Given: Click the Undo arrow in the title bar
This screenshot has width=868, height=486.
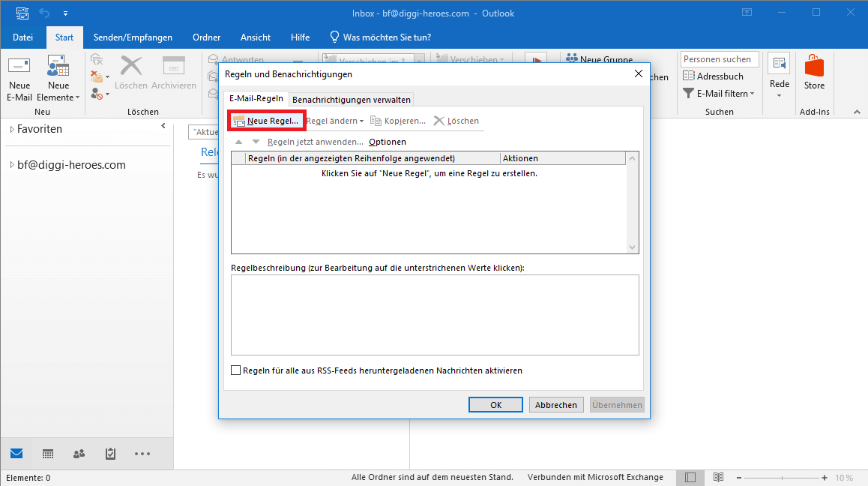Looking at the screenshot, I should pos(44,13).
